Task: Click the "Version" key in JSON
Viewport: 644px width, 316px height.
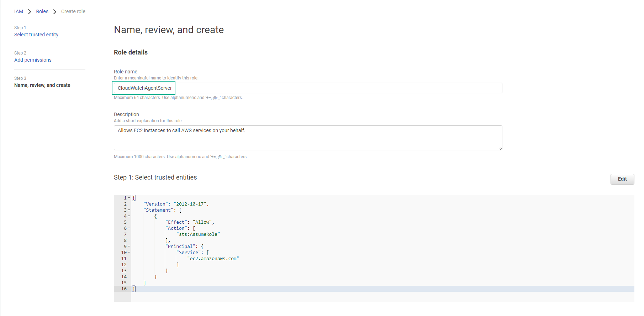Action: point(155,204)
